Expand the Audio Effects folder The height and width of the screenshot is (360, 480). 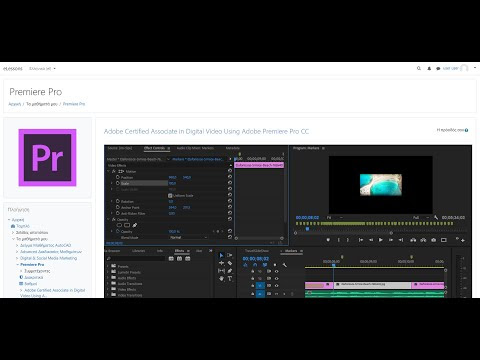108,278
